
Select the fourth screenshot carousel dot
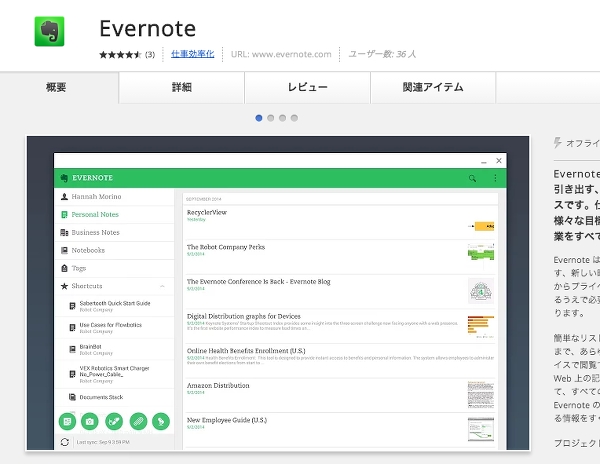(294, 118)
